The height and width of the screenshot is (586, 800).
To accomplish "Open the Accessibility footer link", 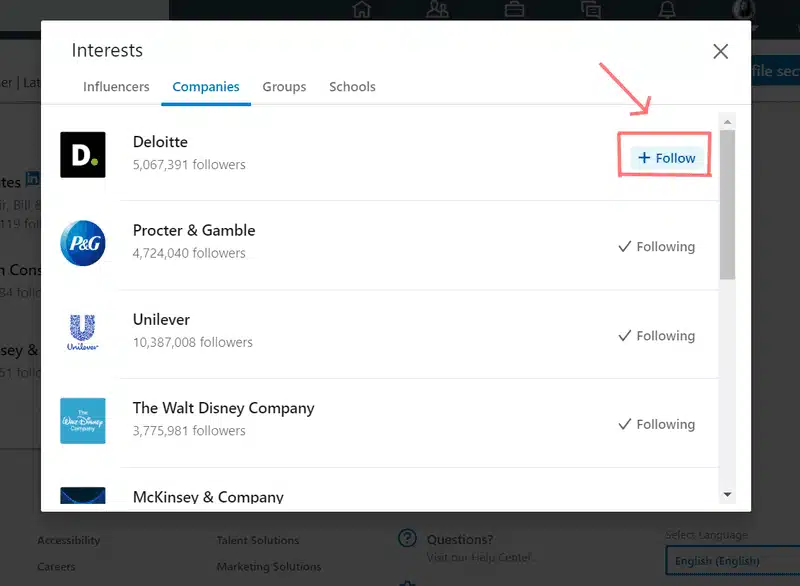I will click(x=69, y=540).
